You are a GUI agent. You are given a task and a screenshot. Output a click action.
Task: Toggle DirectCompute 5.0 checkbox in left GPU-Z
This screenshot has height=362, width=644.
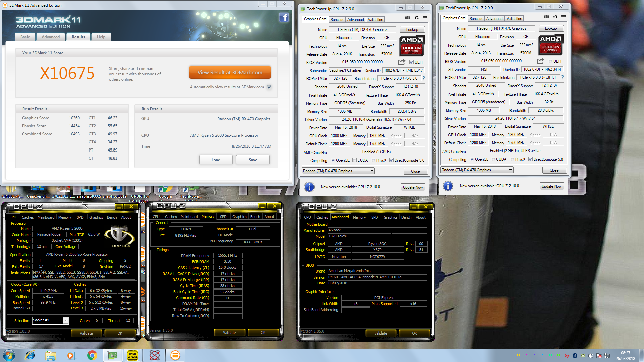(391, 160)
